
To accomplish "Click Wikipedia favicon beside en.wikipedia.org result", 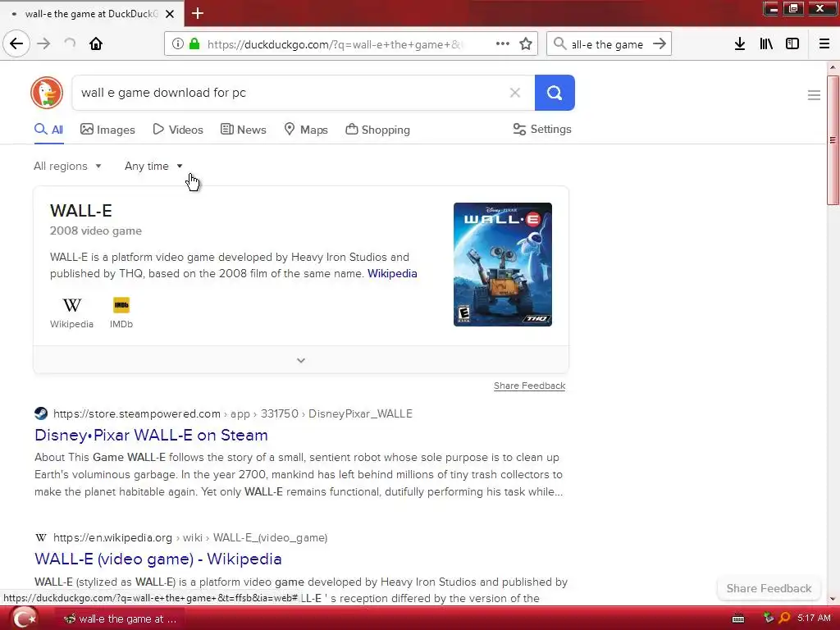I will pyautogui.click(x=41, y=537).
